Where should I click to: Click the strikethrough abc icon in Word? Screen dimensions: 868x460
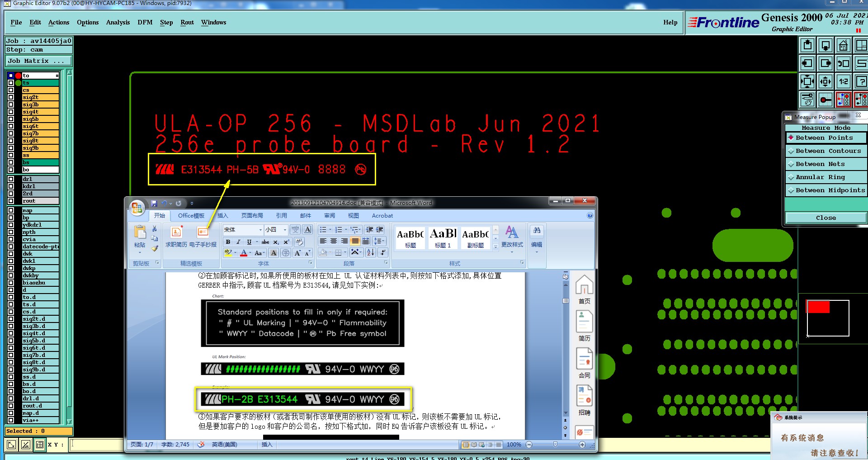[265, 242]
